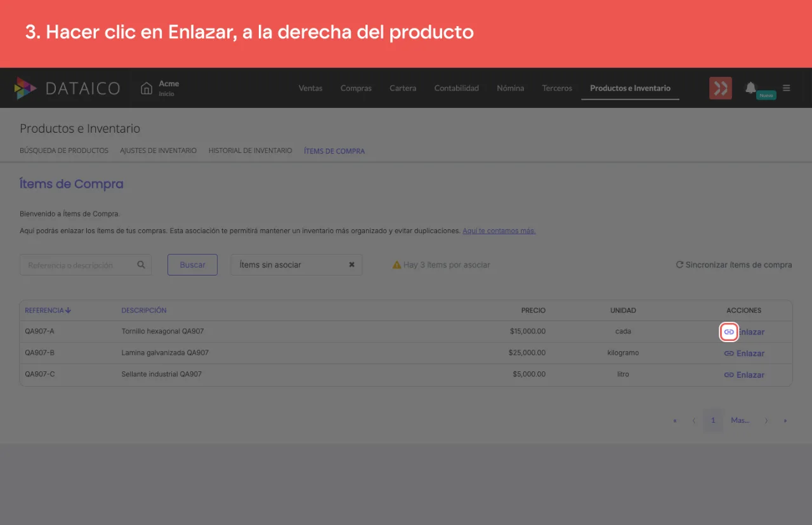The width and height of the screenshot is (812, 525).
Task: Clear the Ítems sin asociar filter
Action: click(x=351, y=265)
